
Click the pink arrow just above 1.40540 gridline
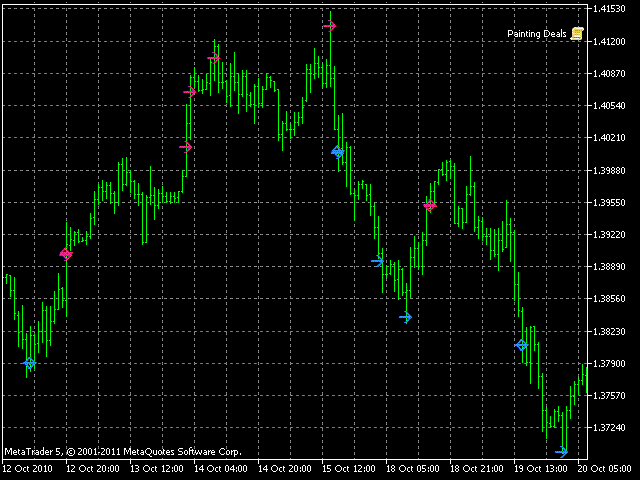click(190, 92)
